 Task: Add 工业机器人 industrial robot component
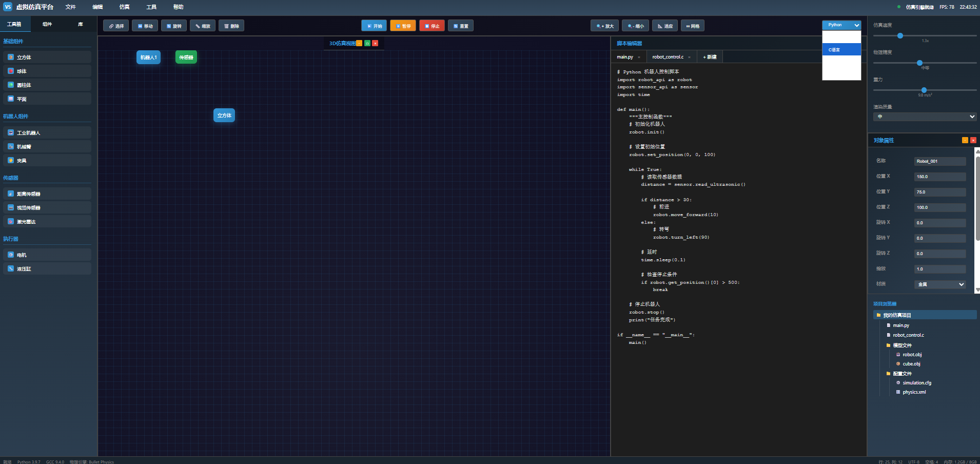click(x=47, y=132)
